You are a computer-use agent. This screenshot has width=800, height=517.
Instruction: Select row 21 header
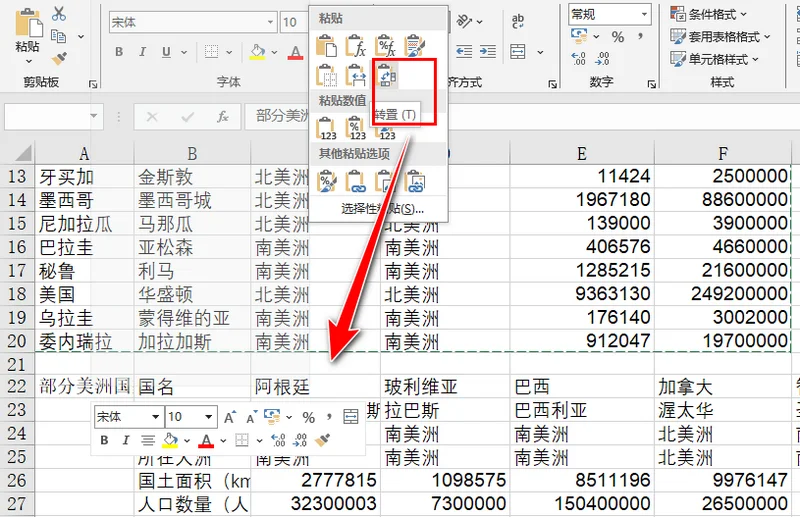click(17, 364)
